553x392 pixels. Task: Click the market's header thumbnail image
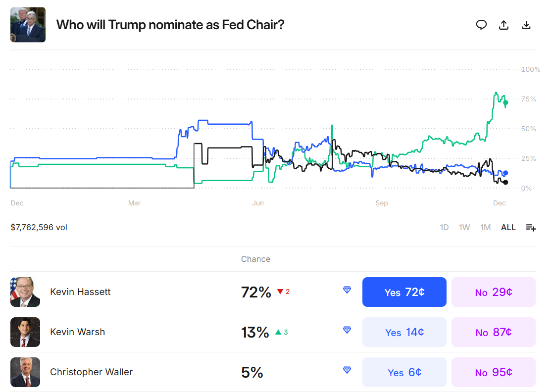point(28,25)
